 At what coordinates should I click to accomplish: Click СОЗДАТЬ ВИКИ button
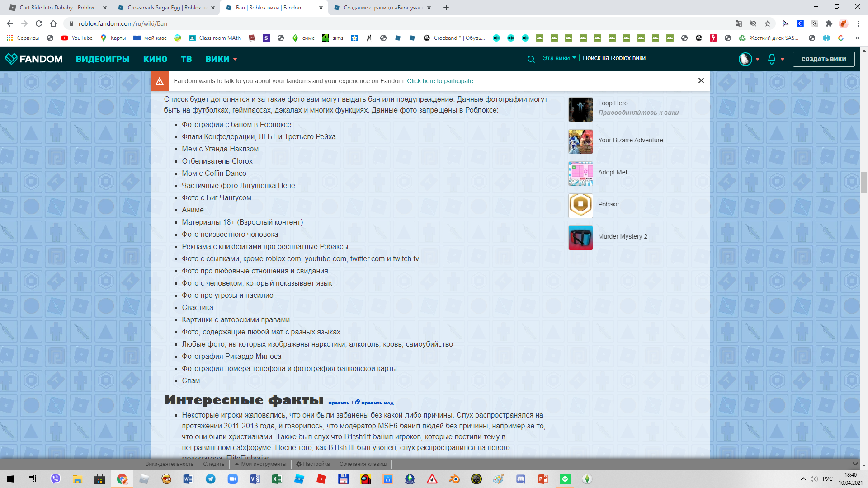pos(824,59)
